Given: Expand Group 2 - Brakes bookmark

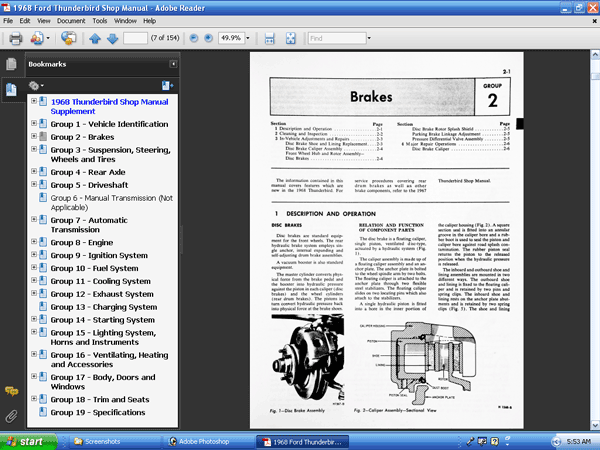Looking at the screenshot, I should pos(34,136).
